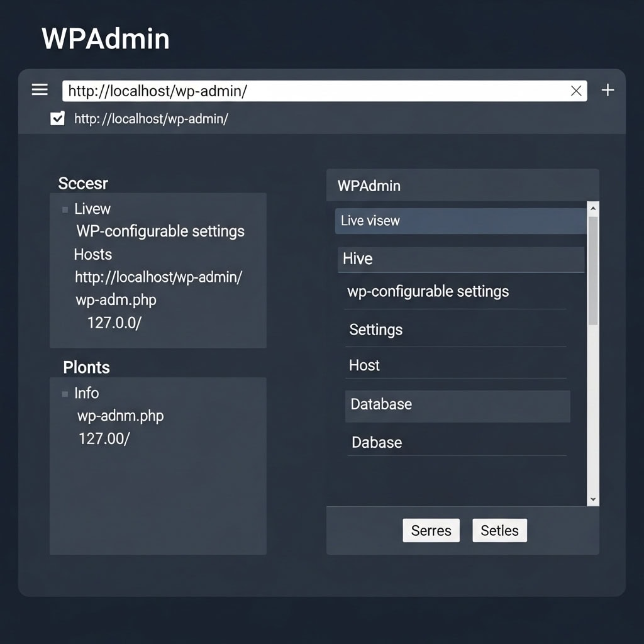Viewport: 644px width, 644px height.
Task: Choose Settings in the WPAdmin list
Action: click(x=376, y=330)
